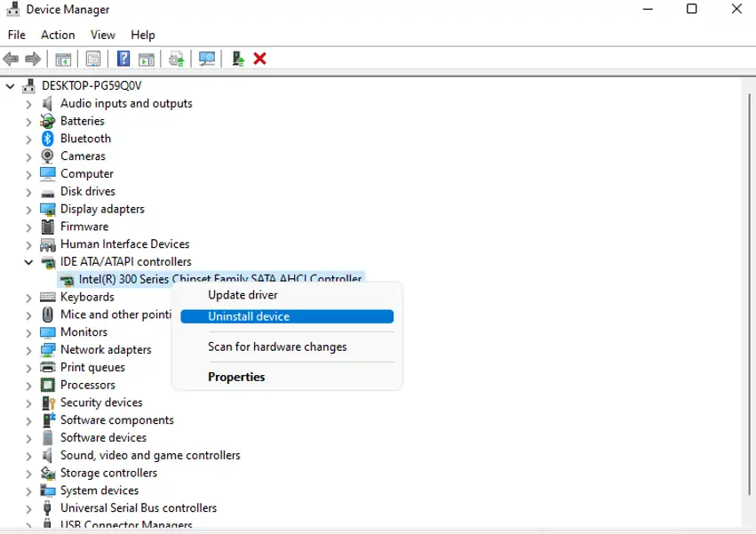Select the Monitors label
The width and height of the screenshot is (756, 534).
(84, 332)
